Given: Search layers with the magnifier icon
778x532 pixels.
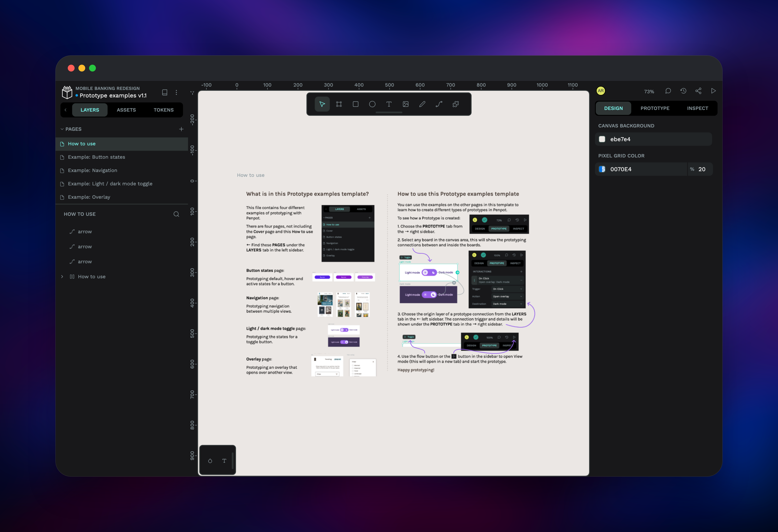Looking at the screenshot, I should [x=176, y=214].
